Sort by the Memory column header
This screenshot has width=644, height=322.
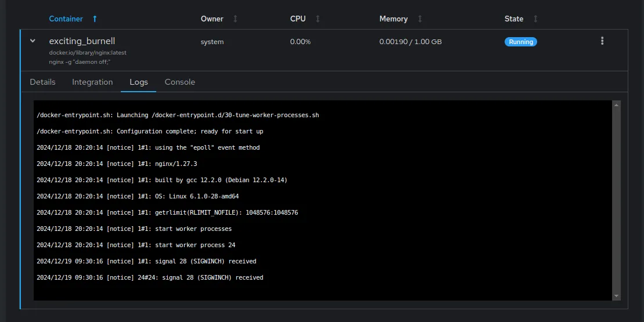(x=394, y=19)
